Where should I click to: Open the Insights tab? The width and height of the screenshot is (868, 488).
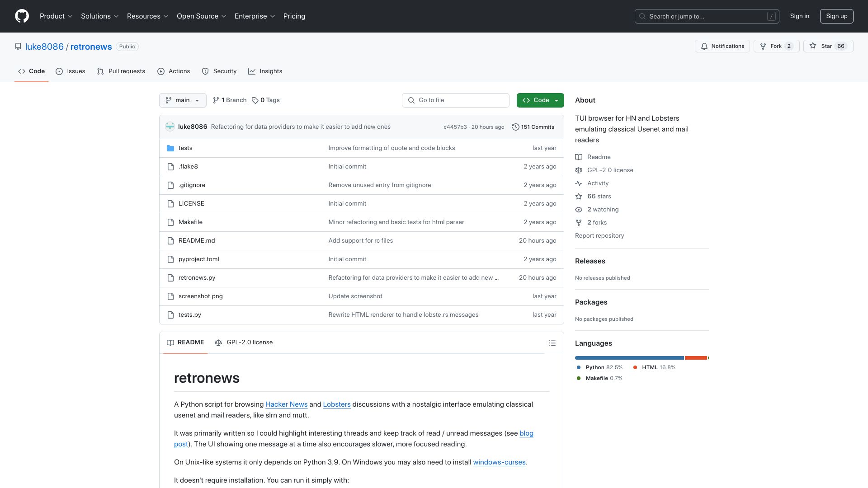pos(265,71)
